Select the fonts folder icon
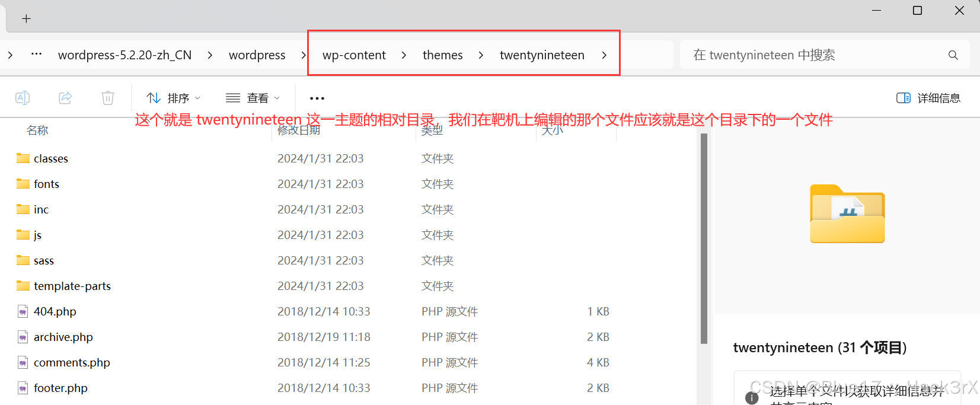The image size is (980, 405). 23,184
